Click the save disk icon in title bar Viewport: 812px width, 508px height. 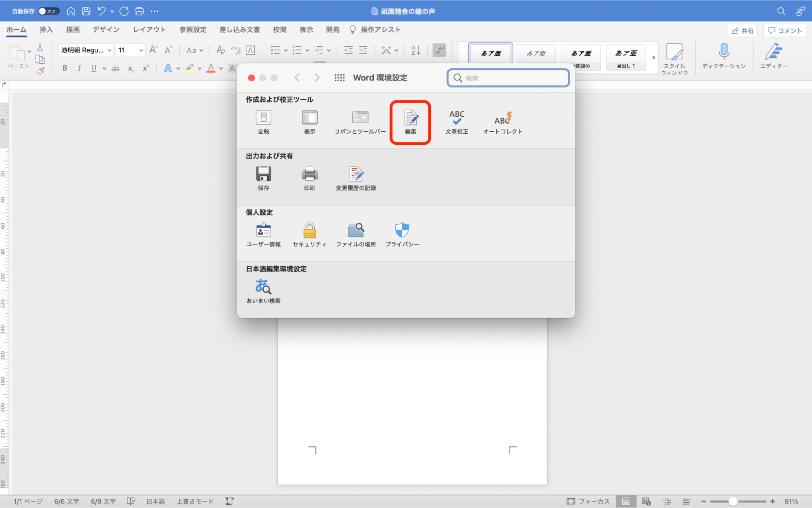(86, 11)
